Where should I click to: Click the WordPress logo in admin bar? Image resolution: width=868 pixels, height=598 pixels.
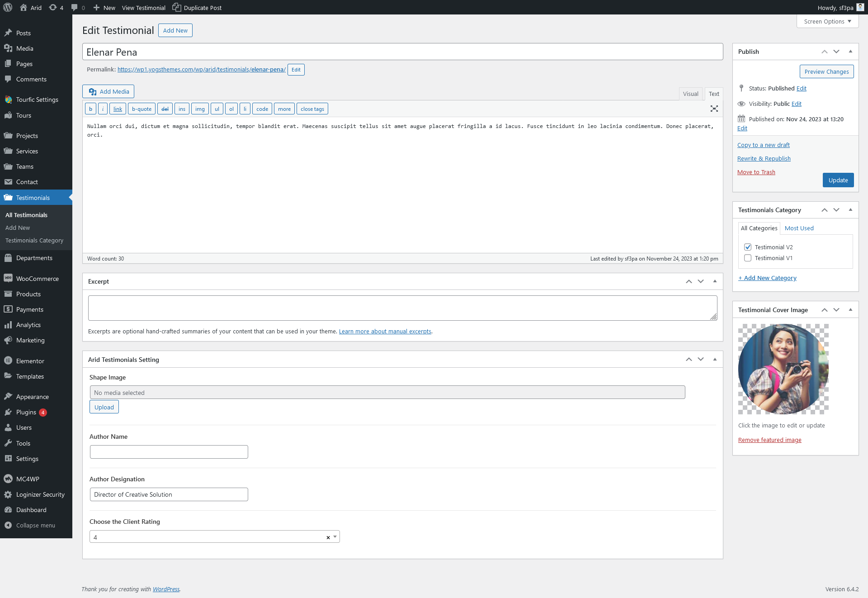click(8, 7)
